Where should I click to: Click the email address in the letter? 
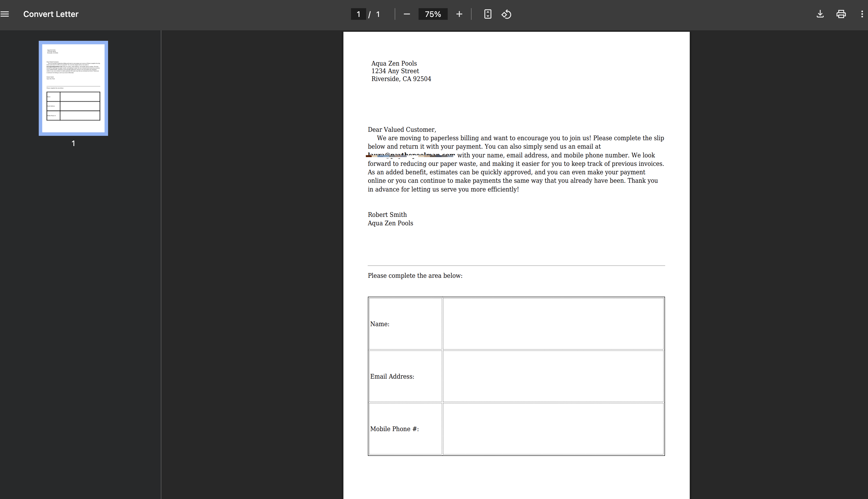coord(411,155)
